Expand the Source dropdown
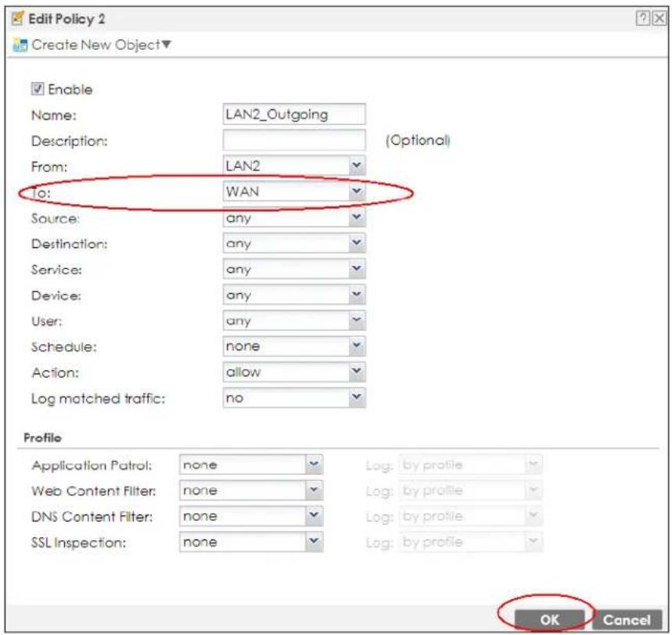This screenshot has height=635, width=672. pos(294,217)
